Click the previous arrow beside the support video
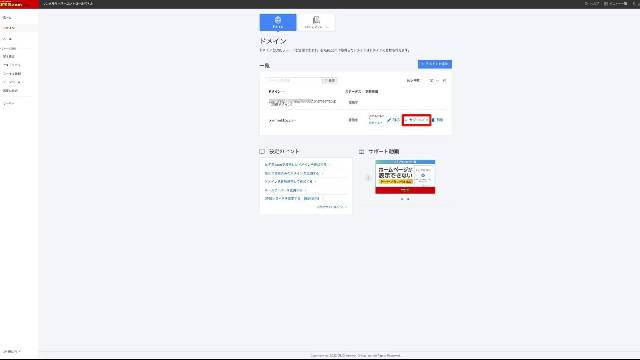Screen dimensions: 640x360 (x=368, y=178)
